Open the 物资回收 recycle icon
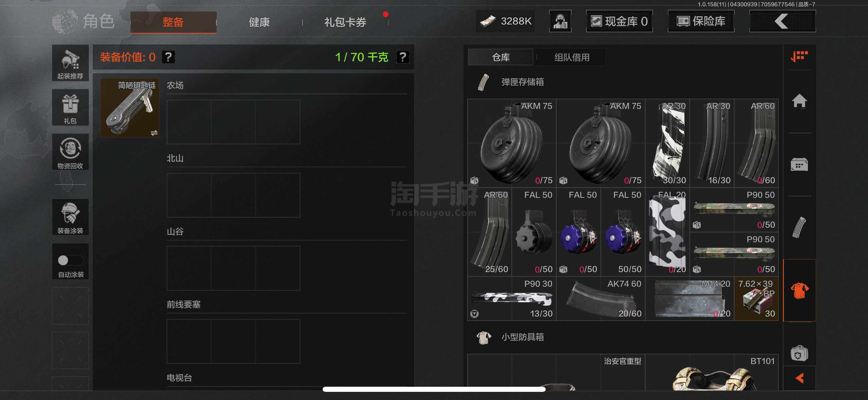The image size is (868, 400). [70, 152]
